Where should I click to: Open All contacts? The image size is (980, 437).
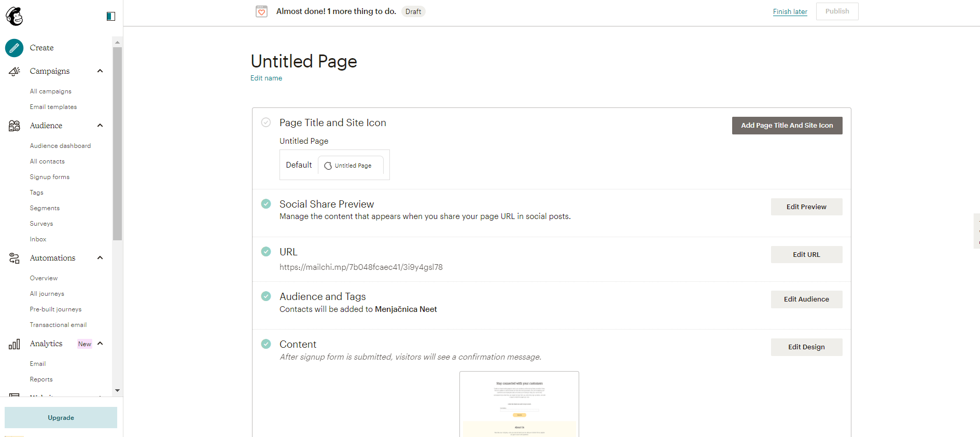click(47, 161)
